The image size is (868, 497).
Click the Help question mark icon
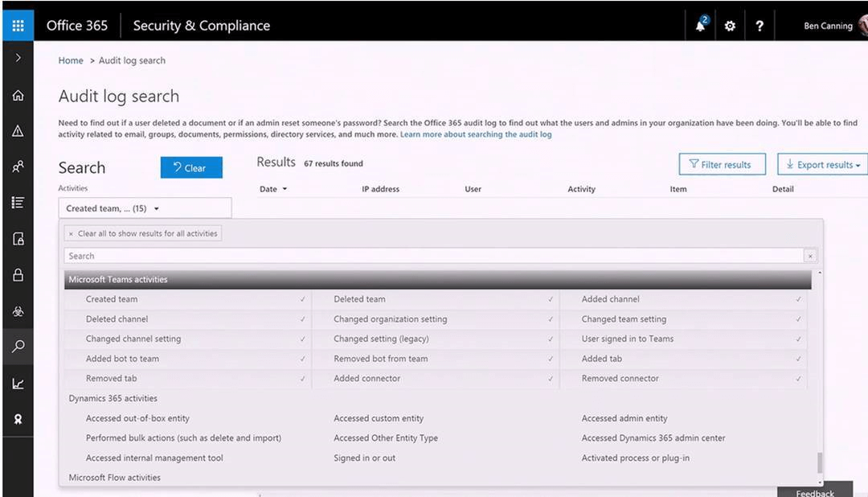point(759,26)
